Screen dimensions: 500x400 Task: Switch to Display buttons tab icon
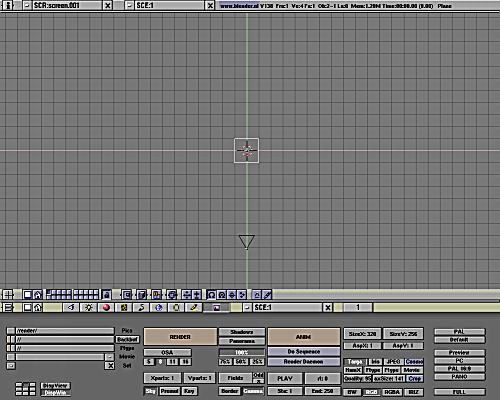click(x=216, y=307)
